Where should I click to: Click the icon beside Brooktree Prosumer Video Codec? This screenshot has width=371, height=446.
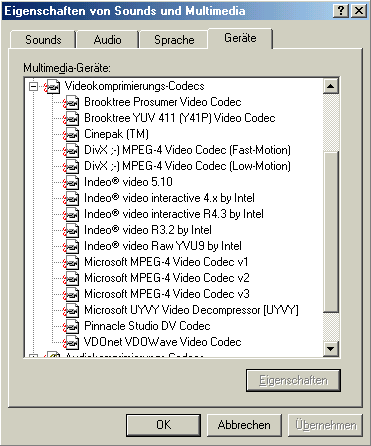[71, 102]
